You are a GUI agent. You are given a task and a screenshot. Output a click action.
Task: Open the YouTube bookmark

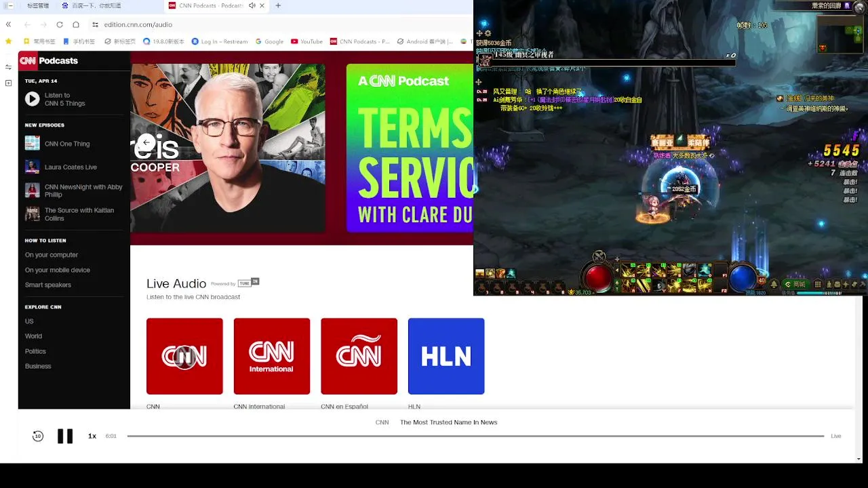pyautogui.click(x=307, y=41)
